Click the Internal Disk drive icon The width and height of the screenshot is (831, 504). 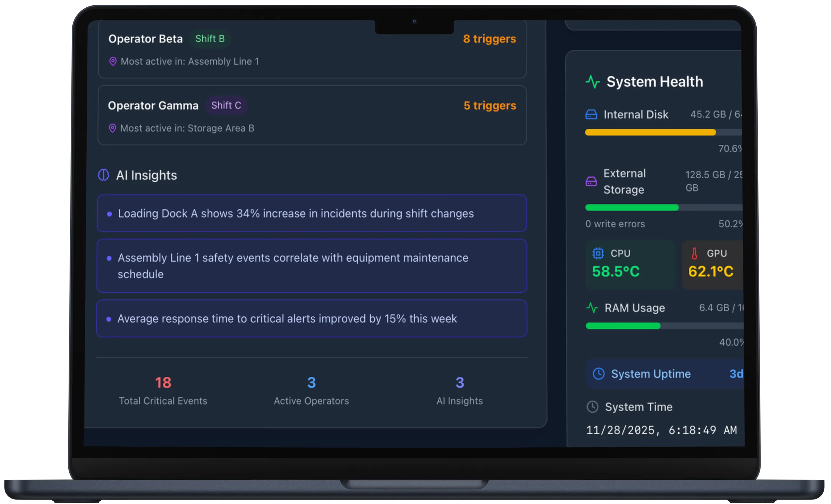(x=590, y=114)
